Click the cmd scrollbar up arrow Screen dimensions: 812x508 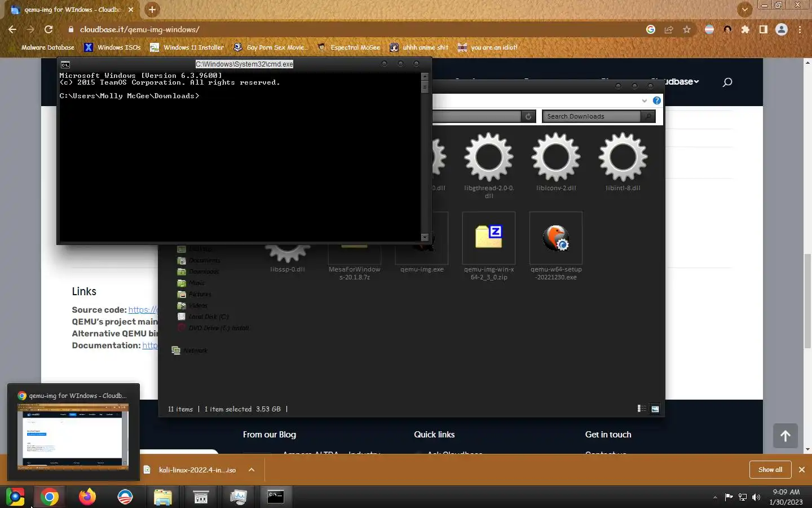425,76
